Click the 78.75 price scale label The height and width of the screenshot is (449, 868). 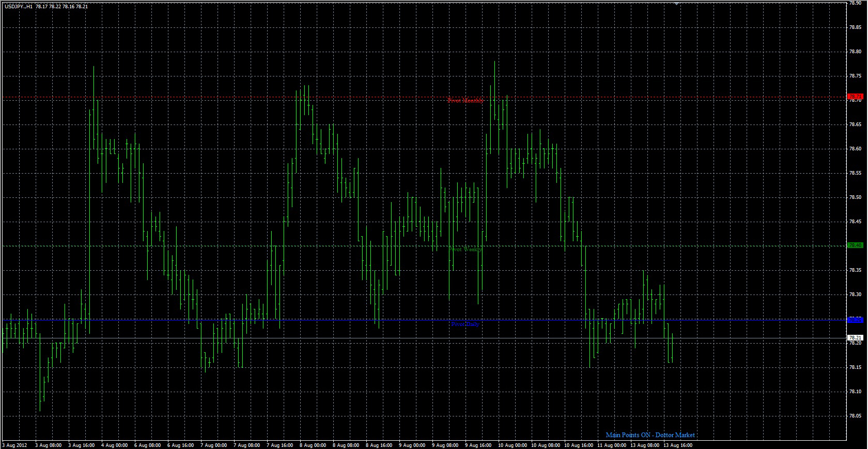tap(855, 76)
